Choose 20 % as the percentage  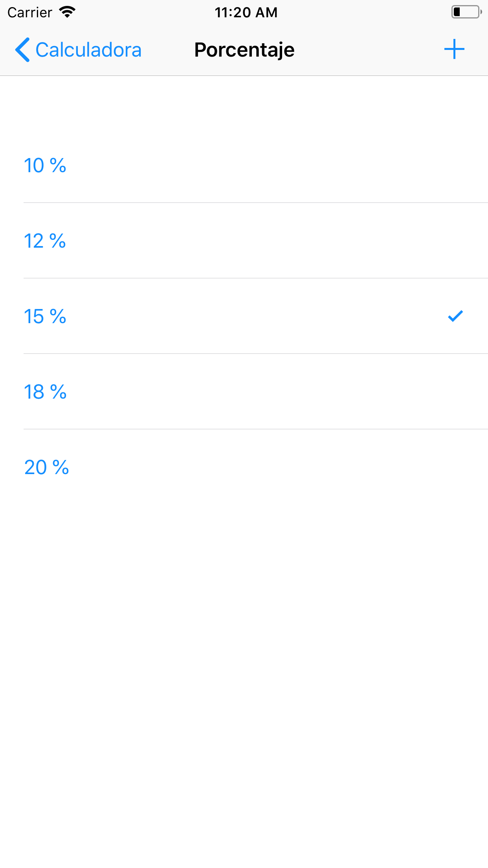tap(157, 467)
